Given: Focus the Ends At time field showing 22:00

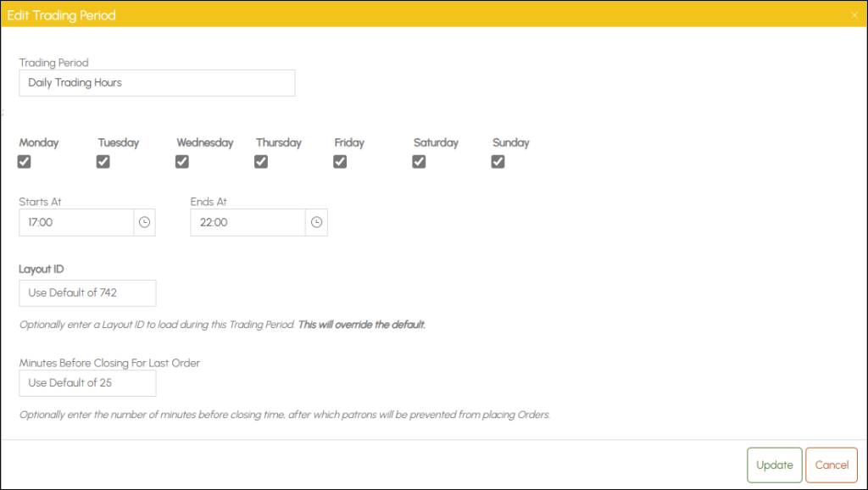Looking at the screenshot, I should point(247,222).
